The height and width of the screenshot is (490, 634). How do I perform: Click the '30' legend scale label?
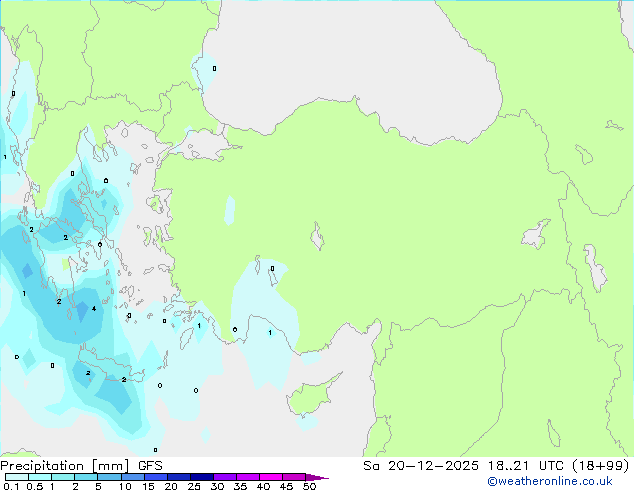(x=217, y=486)
